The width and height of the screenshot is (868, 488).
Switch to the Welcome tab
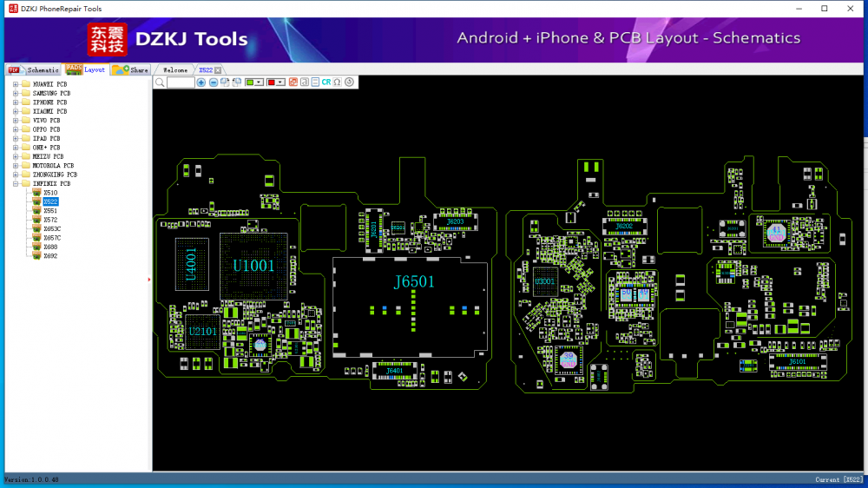[175, 69]
